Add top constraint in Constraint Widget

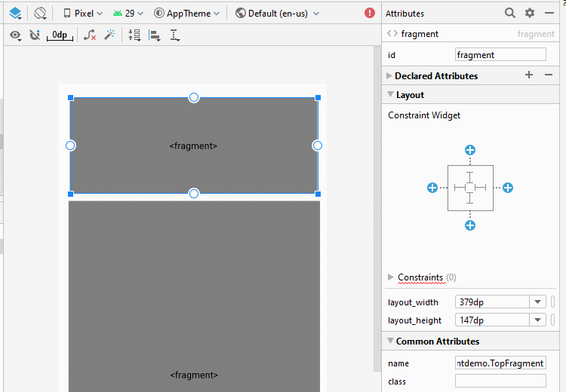pos(470,150)
